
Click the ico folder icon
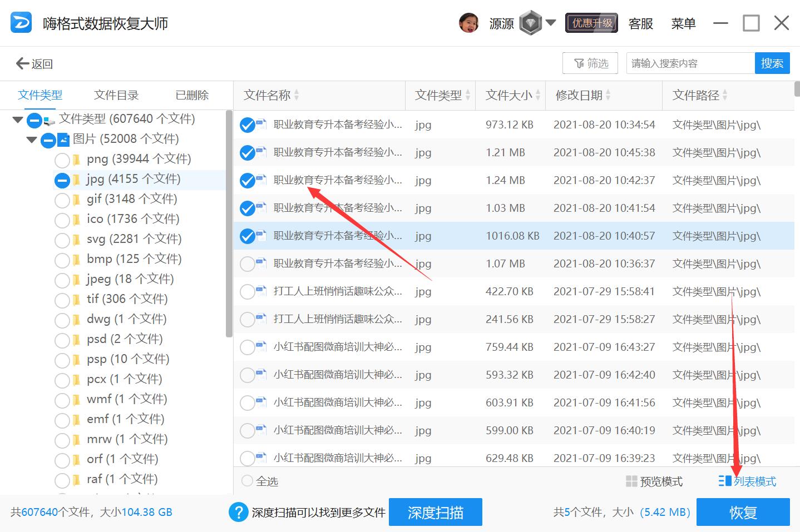click(x=77, y=220)
